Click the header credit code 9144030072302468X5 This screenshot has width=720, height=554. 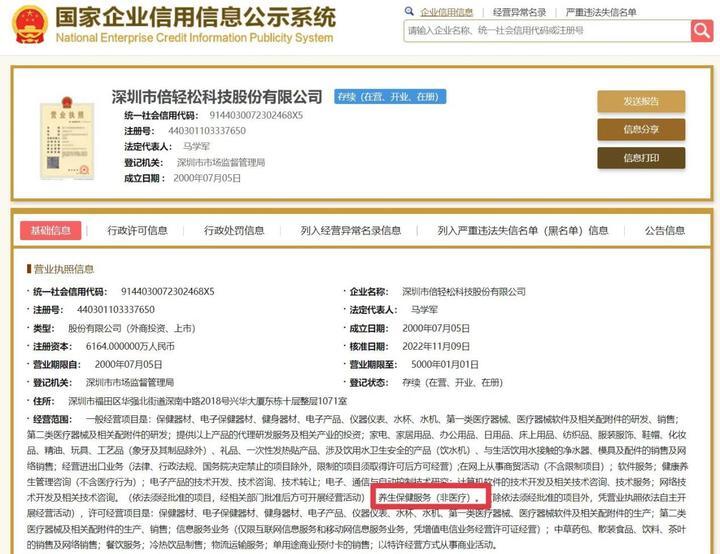[256, 115]
